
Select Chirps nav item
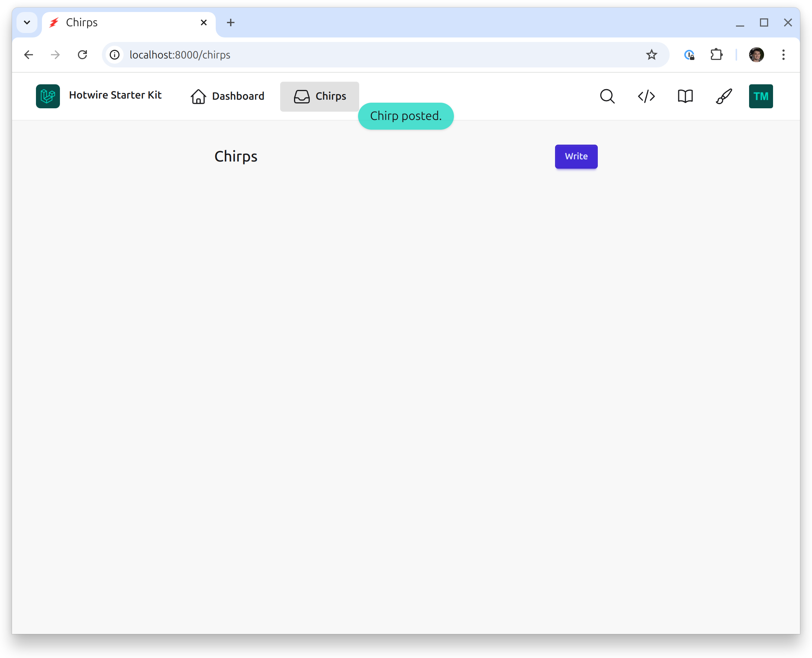(319, 96)
